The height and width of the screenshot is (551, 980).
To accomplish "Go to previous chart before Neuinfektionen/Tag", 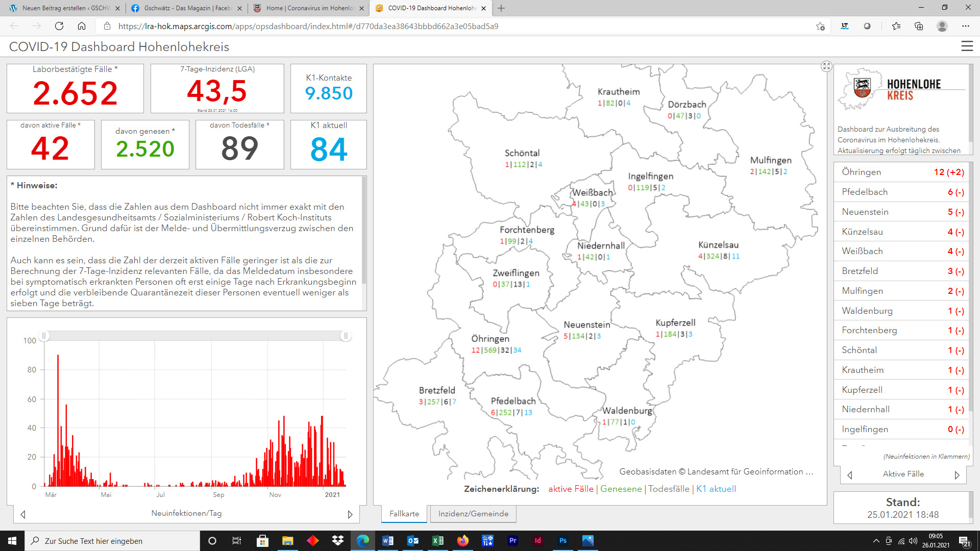I will (23, 514).
